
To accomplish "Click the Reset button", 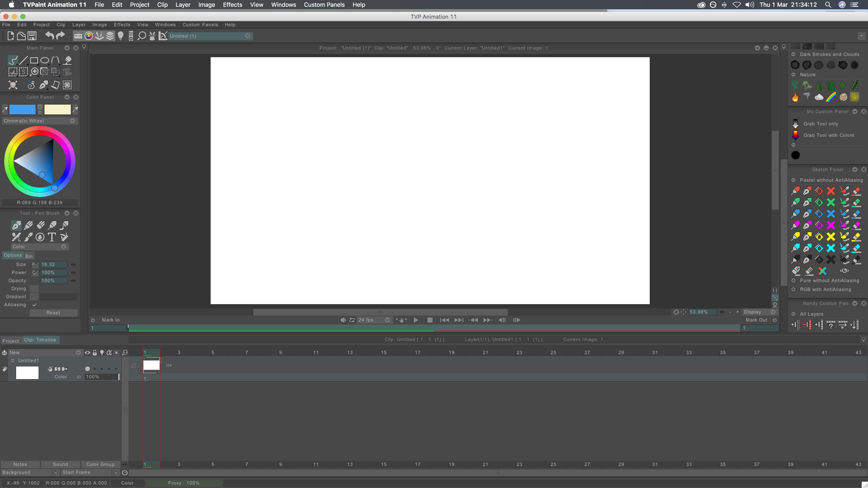I will click(53, 313).
